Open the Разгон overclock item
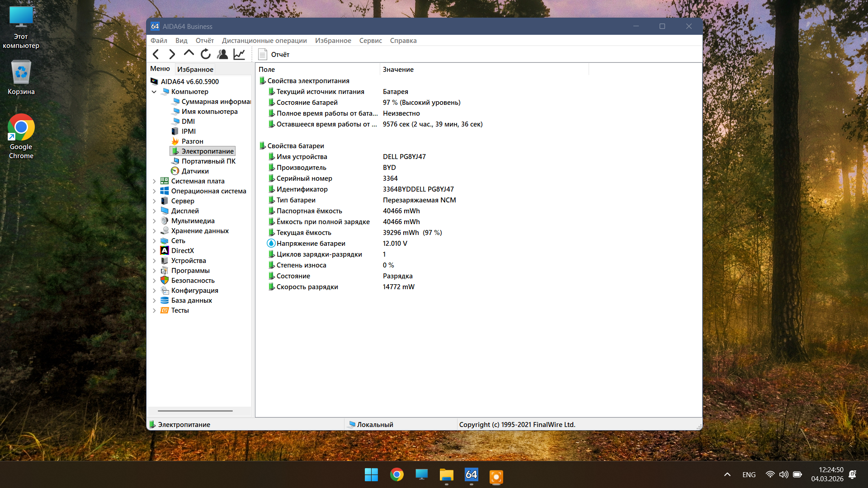The height and width of the screenshot is (488, 868). [x=192, y=141]
